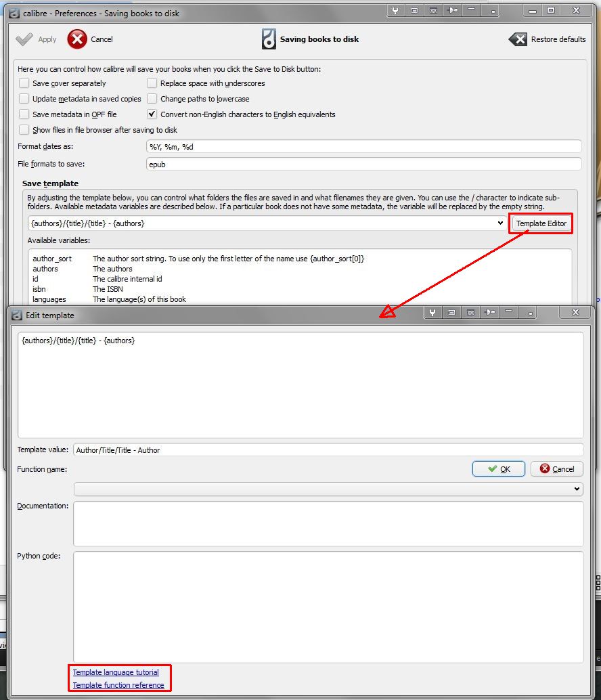
Task: Enable Save cover separately
Action: pos(24,83)
